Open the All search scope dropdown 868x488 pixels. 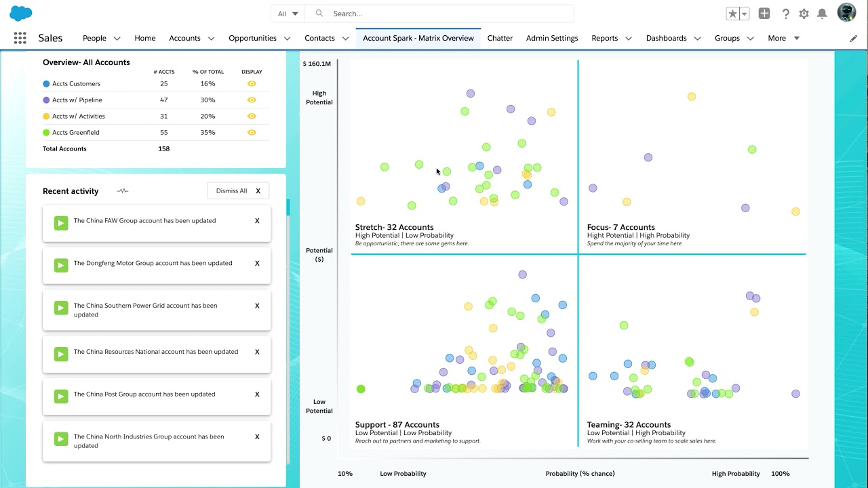pos(288,14)
